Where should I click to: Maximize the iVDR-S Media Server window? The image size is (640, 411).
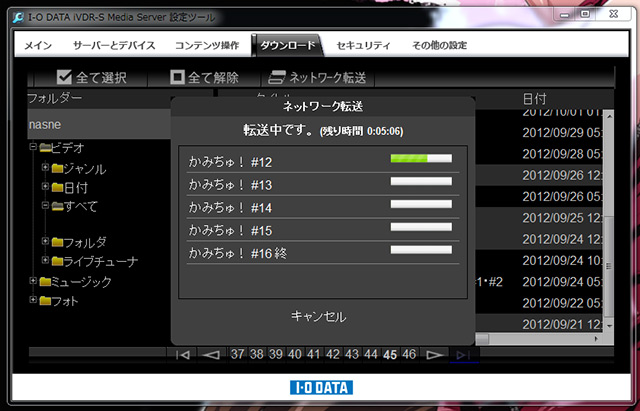coord(585,15)
